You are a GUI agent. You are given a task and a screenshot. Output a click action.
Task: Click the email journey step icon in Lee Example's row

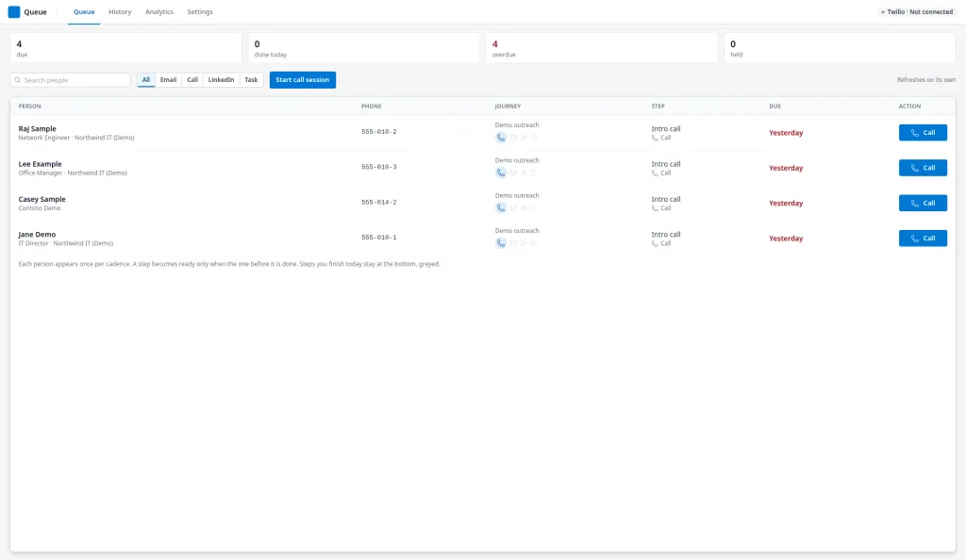click(x=513, y=173)
